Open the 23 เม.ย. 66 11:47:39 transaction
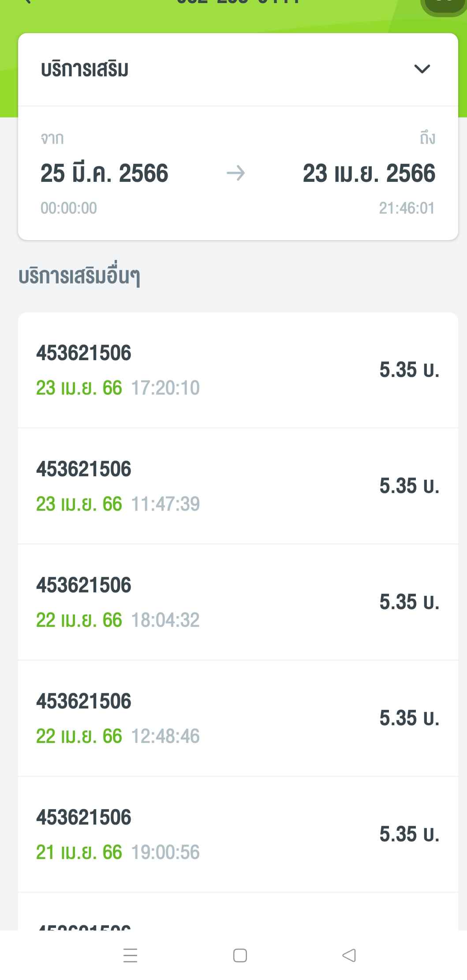 tap(238, 486)
